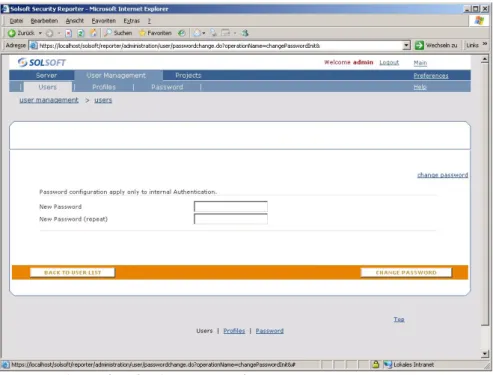
Task: Open the Favoriten menu
Action: [104, 21]
